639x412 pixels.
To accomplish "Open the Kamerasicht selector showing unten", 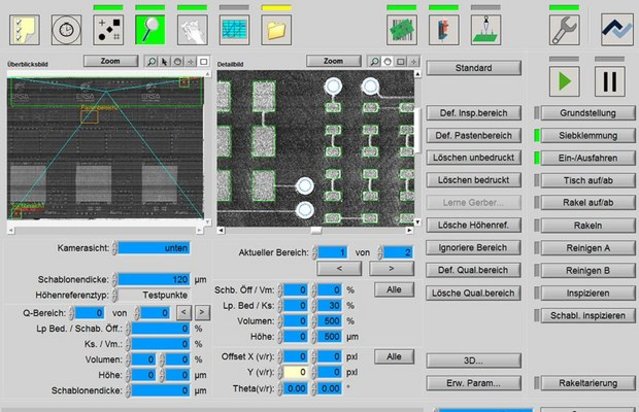I will click(152, 247).
